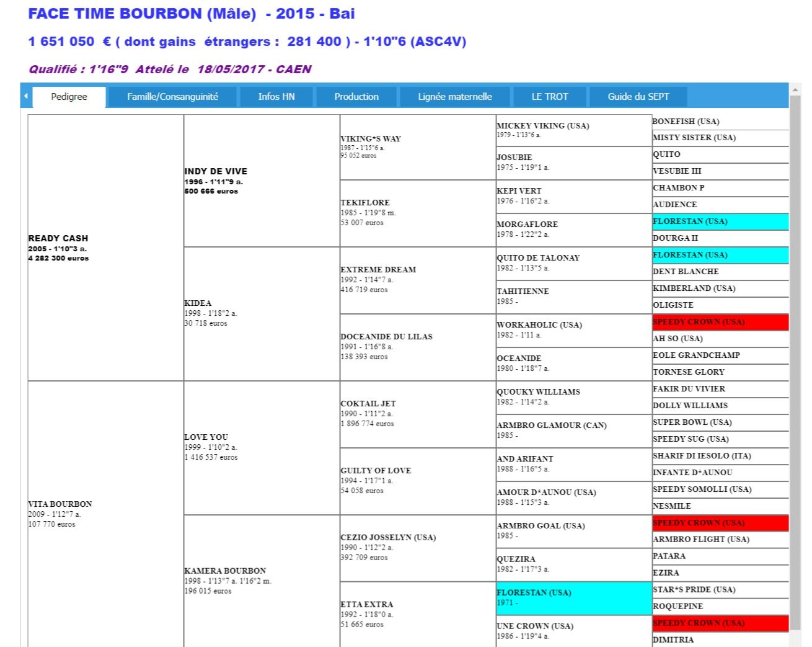This screenshot has width=812, height=647.
Task: Select EXTREME DREAM entry
Action: [x=378, y=269]
